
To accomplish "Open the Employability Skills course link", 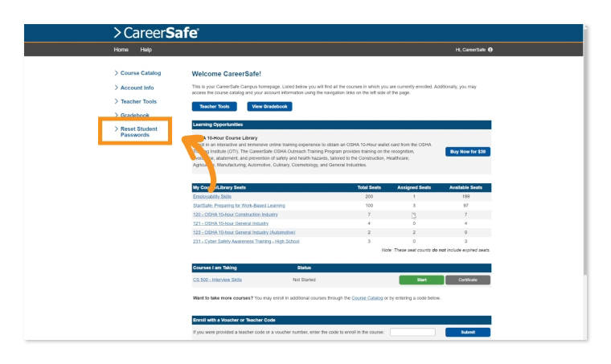I will pos(212,197).
